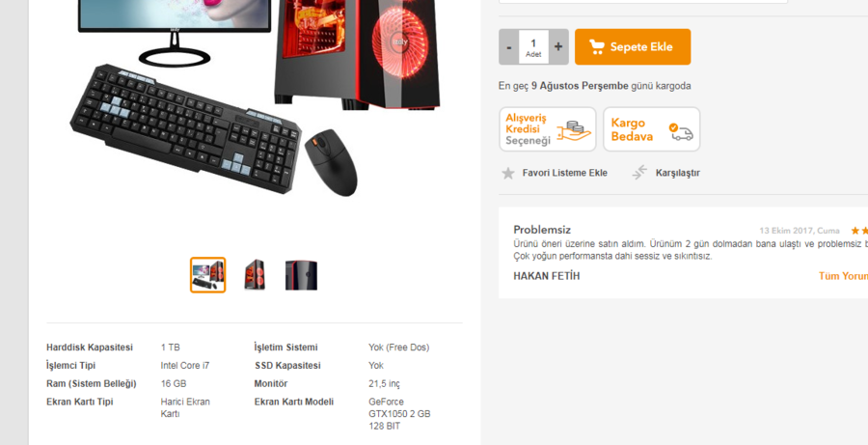Click the Problemsiz review title
The height and width of the screenshot is (445, 868).
[x=542, y=230]
